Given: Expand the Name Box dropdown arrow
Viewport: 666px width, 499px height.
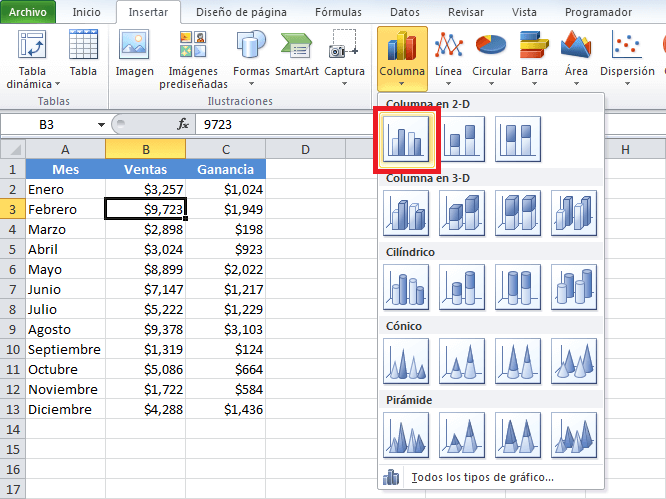Looking at the screenshot, I should pos(101,125).
